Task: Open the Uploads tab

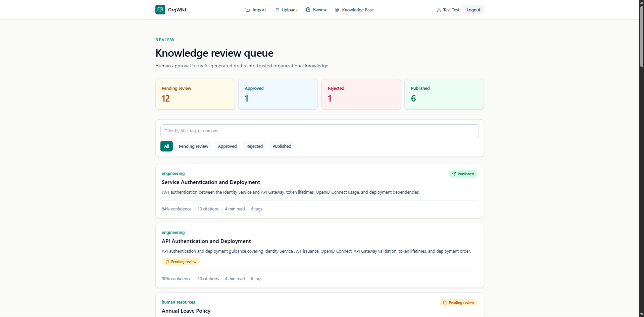Action: [286, 10]
